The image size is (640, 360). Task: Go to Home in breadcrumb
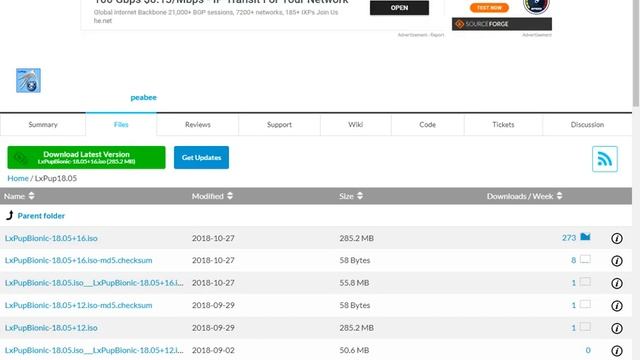click(x=18, y=178)
